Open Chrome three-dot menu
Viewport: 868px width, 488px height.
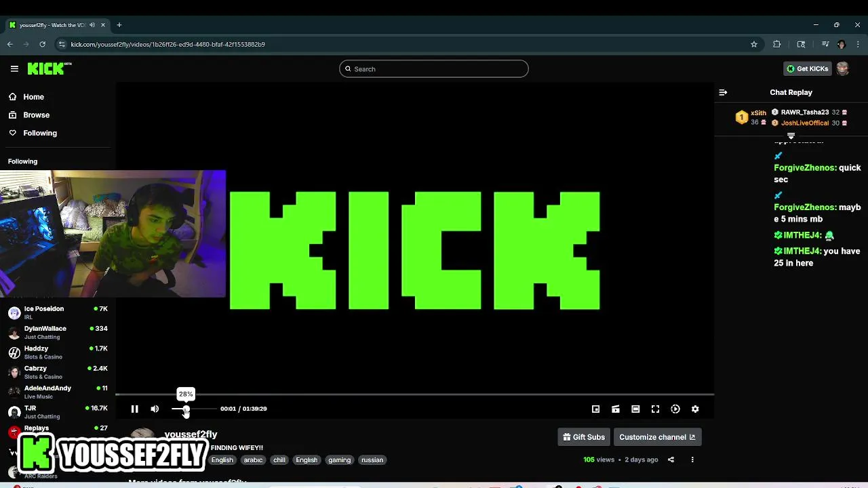click(858, 44)
